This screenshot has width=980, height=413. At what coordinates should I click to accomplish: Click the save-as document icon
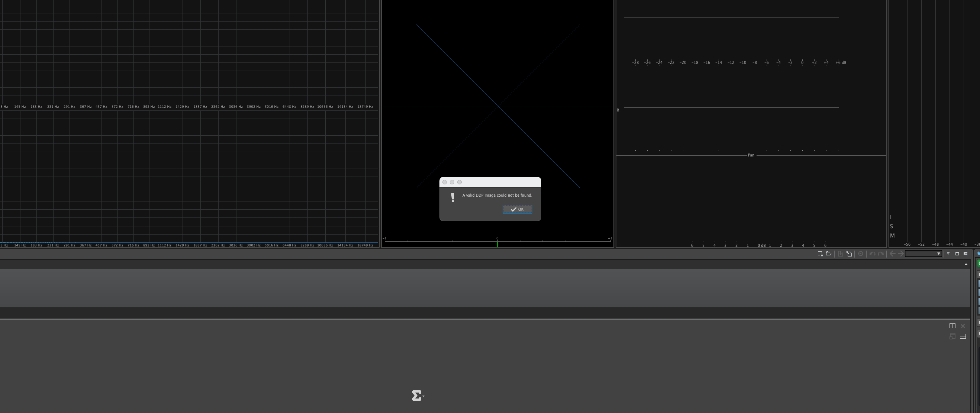tap(849, 254)
